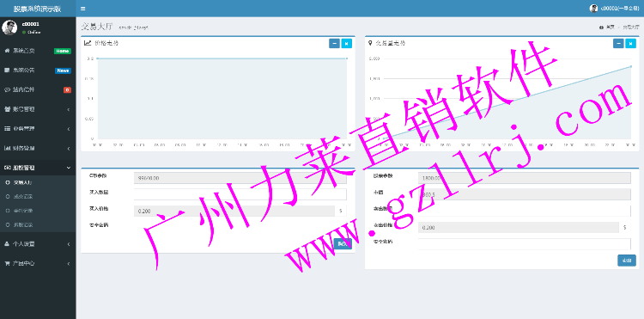Focus the sell quantity input field
Viewport: 644px width, 319px height.
525,211
